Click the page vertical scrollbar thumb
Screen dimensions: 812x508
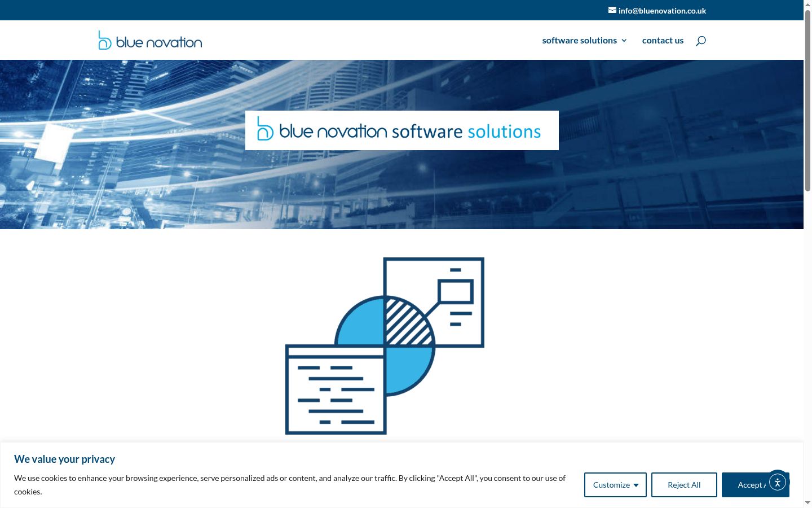point(807,100)
